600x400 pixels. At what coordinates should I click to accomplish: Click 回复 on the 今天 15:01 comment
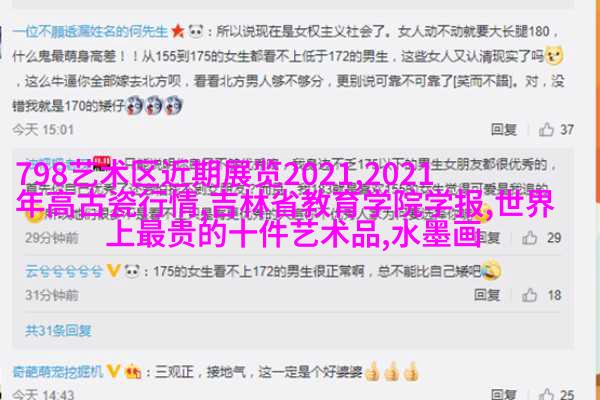click(504, 130)
